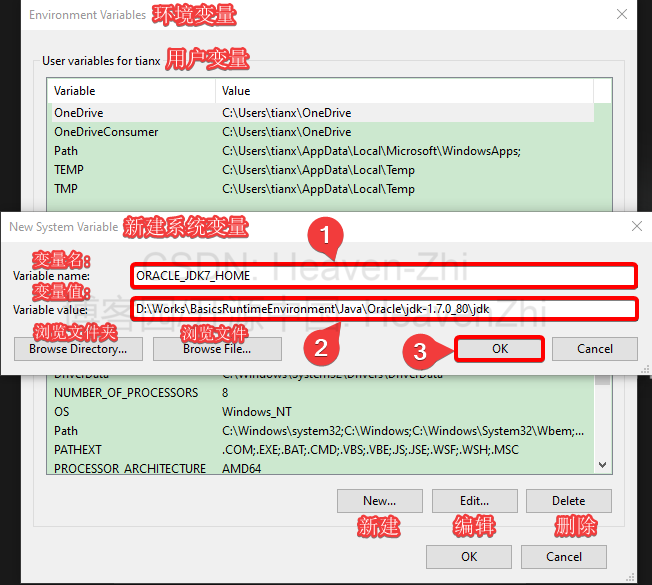This screenshot has width=652, height=585.
Task: Select the TMP user variable row
Action: 323,189
